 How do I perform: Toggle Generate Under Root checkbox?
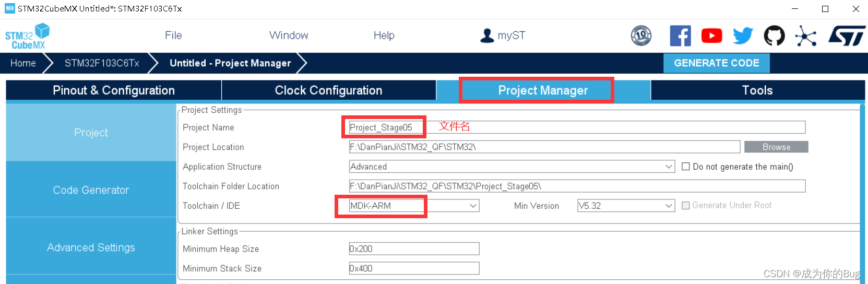686,206
